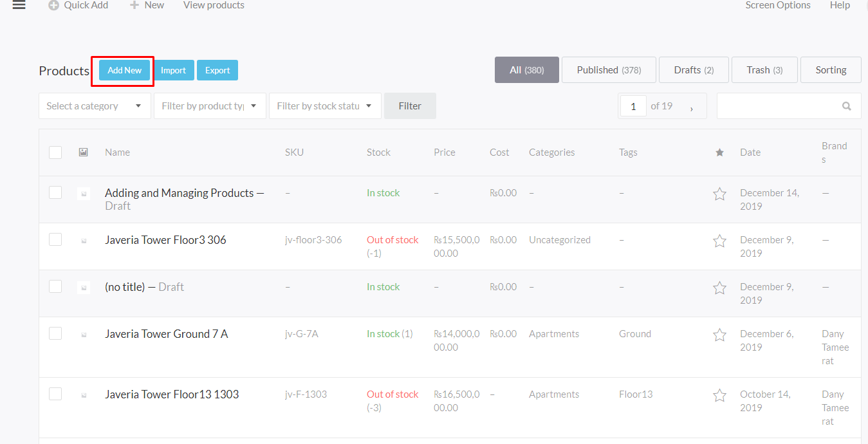Expand Filter by product type dropdown
The width and height of the screenshot is (868, 444).
click(x=210, y=106)
